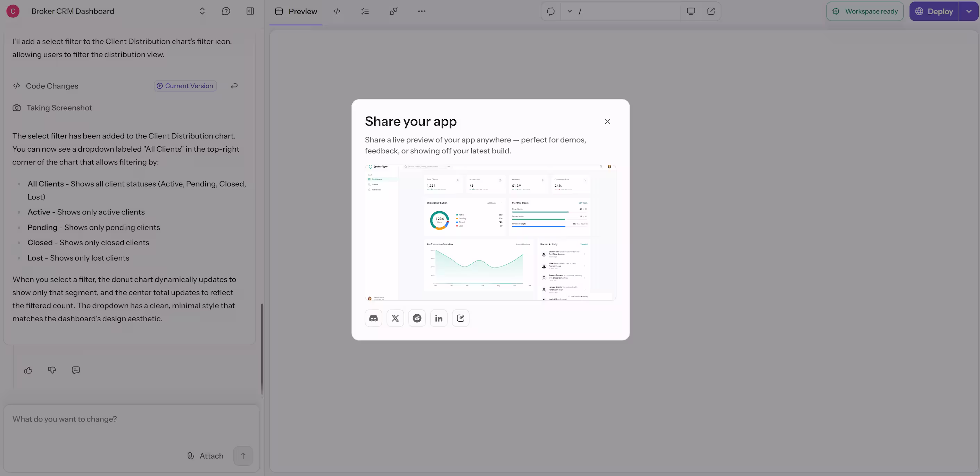Click the Deploy button
The height and width of the screenshot is (476, 980).
[x=934, y=11]
